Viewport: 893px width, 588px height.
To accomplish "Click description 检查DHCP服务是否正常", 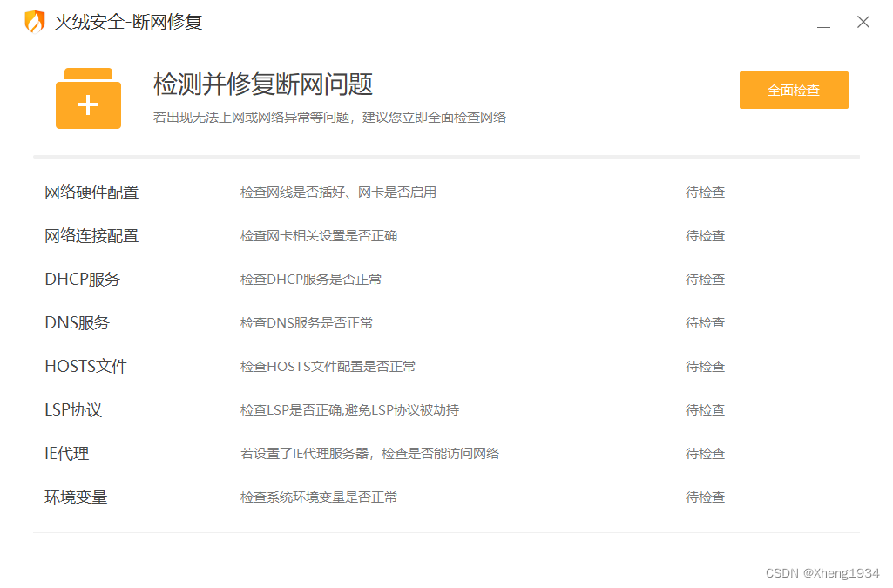I will [x=311, y=280].
